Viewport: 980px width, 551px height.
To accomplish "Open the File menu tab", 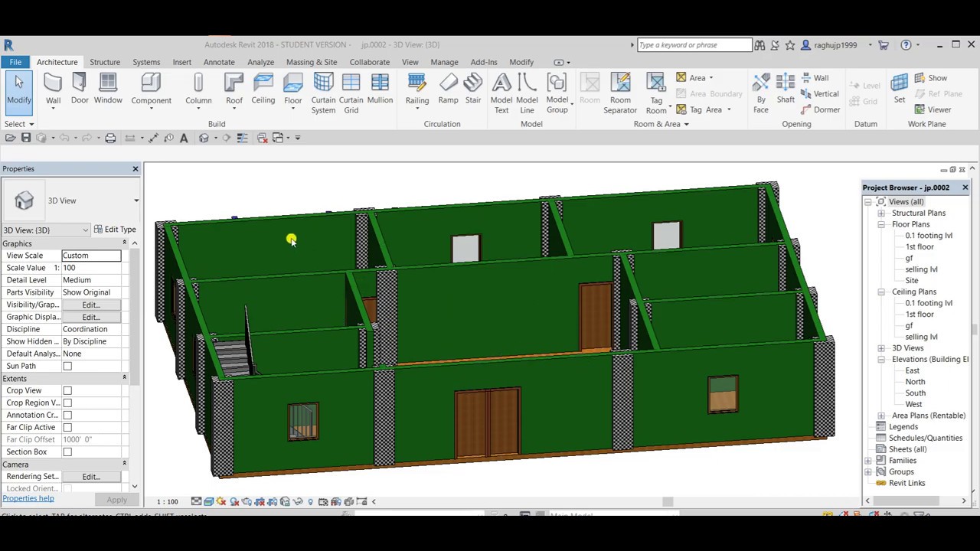I will tap(15, 62).
